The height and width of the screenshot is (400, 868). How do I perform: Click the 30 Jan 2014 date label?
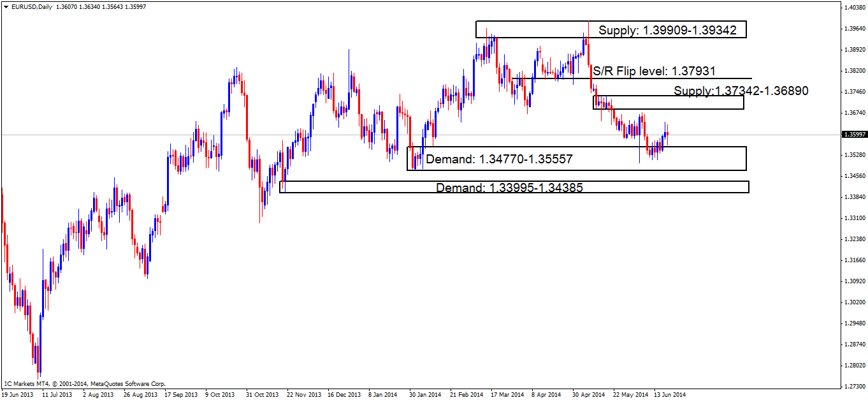tap(424, 395)
